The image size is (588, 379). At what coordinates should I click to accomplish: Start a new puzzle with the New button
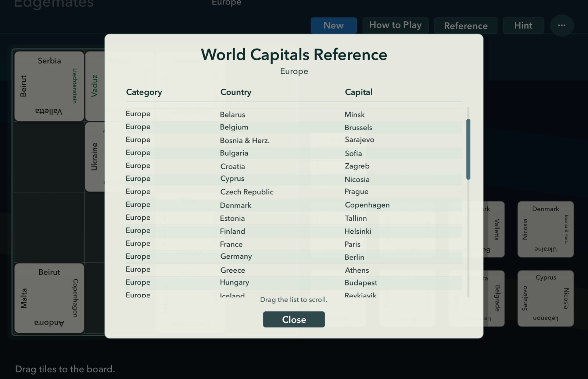pyautogui.click(x=333, y=25)
